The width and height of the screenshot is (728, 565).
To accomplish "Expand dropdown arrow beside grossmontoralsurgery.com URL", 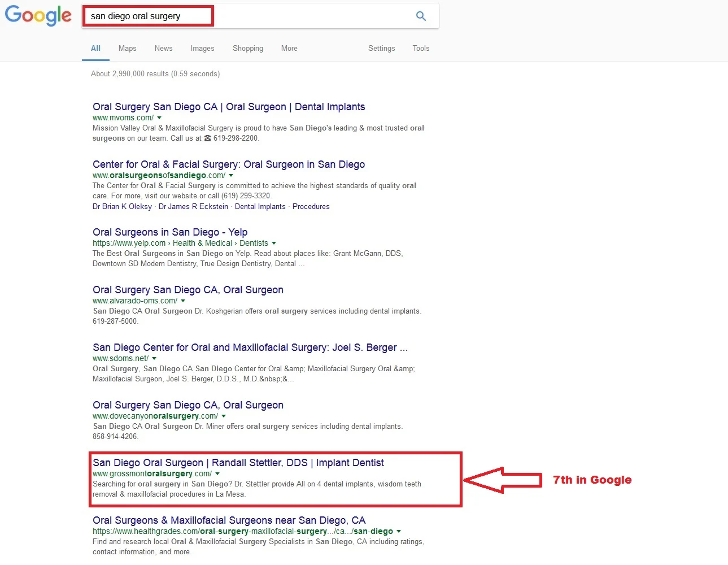I will [217, 474].
